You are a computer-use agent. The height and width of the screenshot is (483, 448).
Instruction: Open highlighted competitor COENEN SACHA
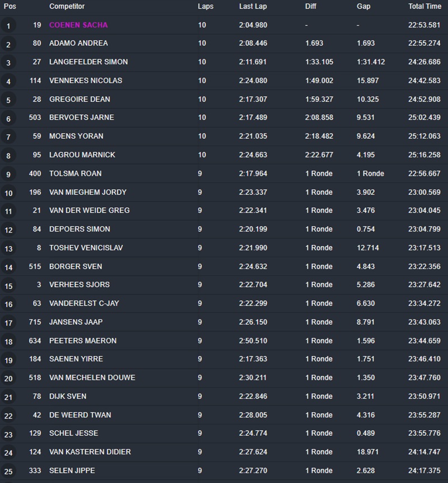pos(78,25)
